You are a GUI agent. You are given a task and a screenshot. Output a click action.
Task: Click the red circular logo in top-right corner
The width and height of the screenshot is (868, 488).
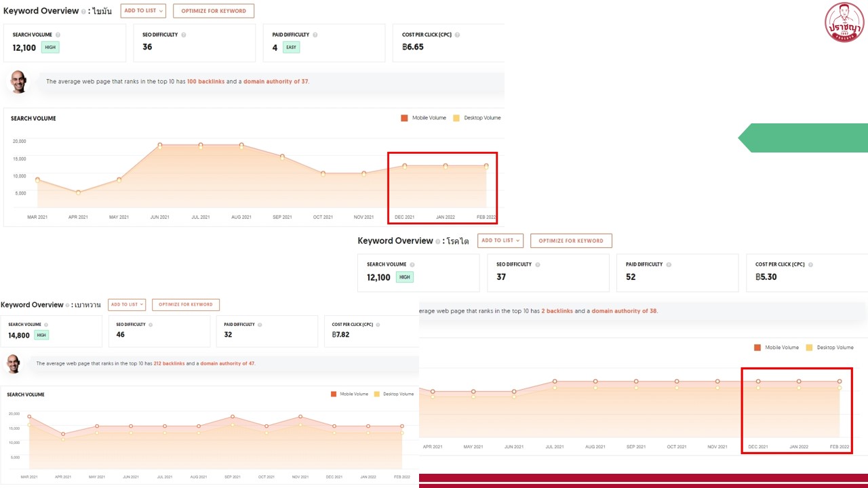click(844, 22)
